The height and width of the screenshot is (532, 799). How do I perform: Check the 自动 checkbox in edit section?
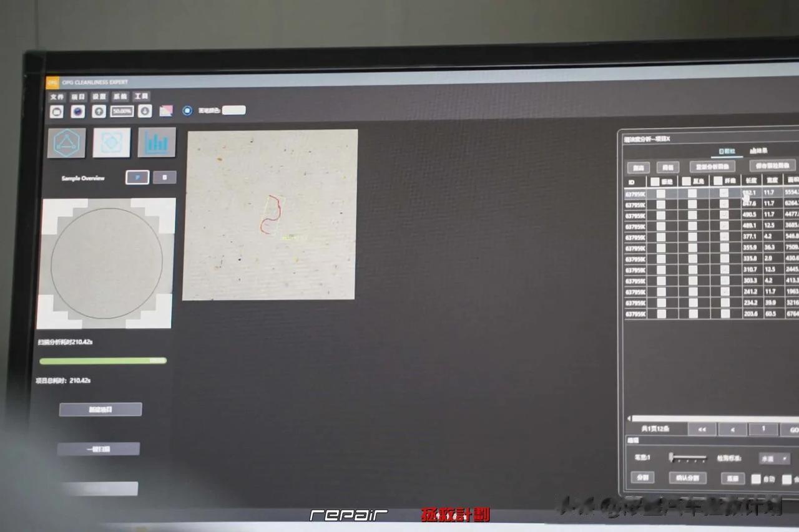[x=756, y=479]
